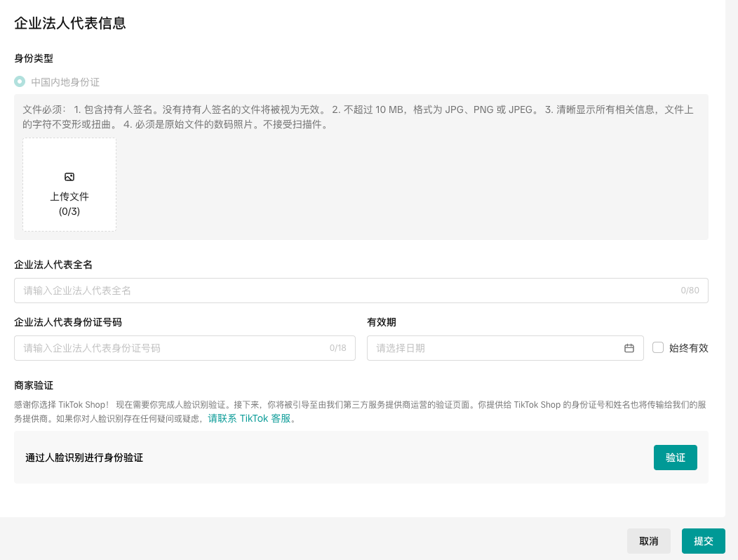The height and width of the screenshot is (560, 738).
Task: Check the 始终有效 checkbox
Action: pos(658,347)
